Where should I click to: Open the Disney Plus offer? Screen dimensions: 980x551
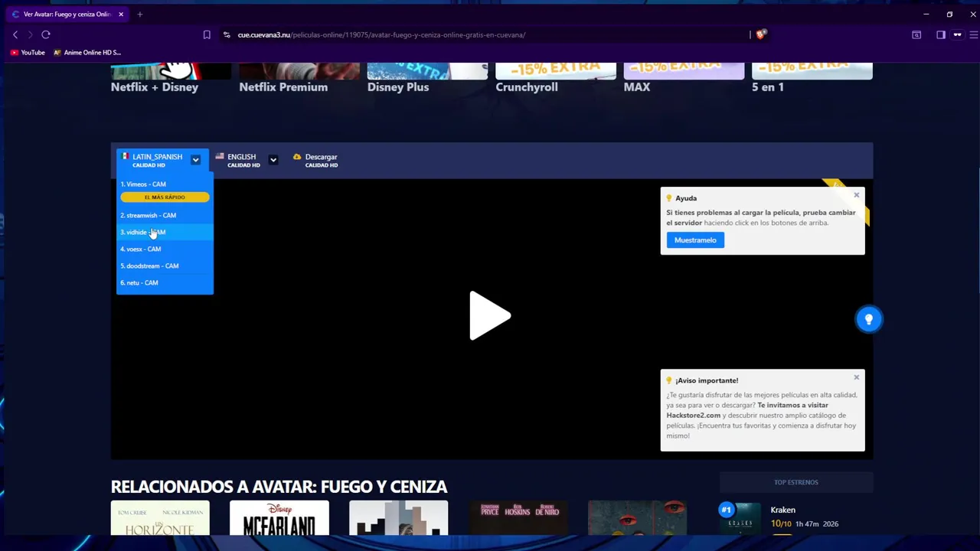(427, 78)
